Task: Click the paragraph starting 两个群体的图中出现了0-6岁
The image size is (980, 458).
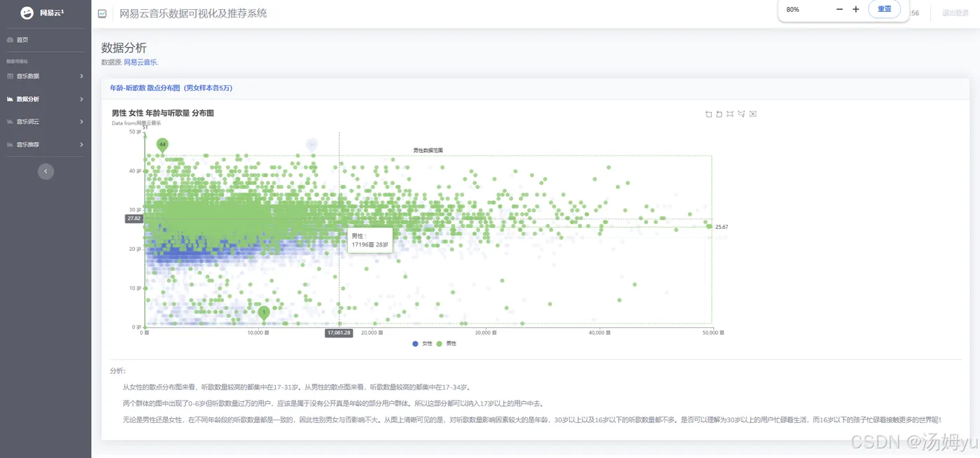Action: 332,403
